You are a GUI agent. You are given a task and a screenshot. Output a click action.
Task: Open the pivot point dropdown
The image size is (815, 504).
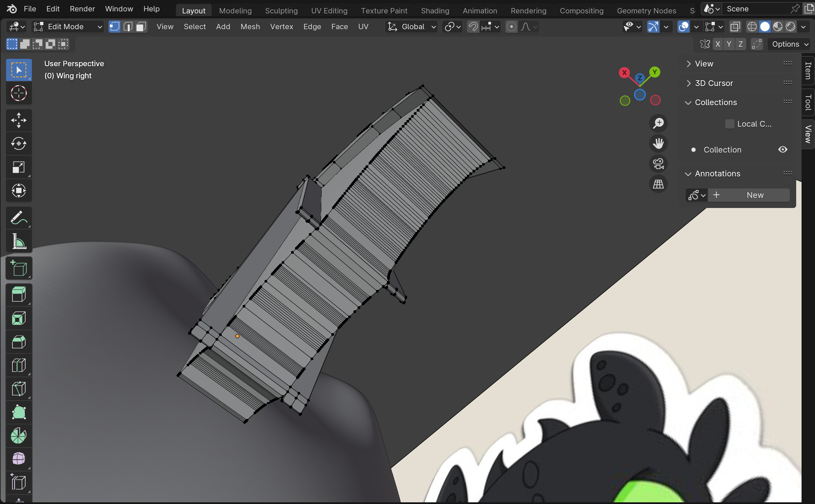pyautogui.click(x=452, y=27)
